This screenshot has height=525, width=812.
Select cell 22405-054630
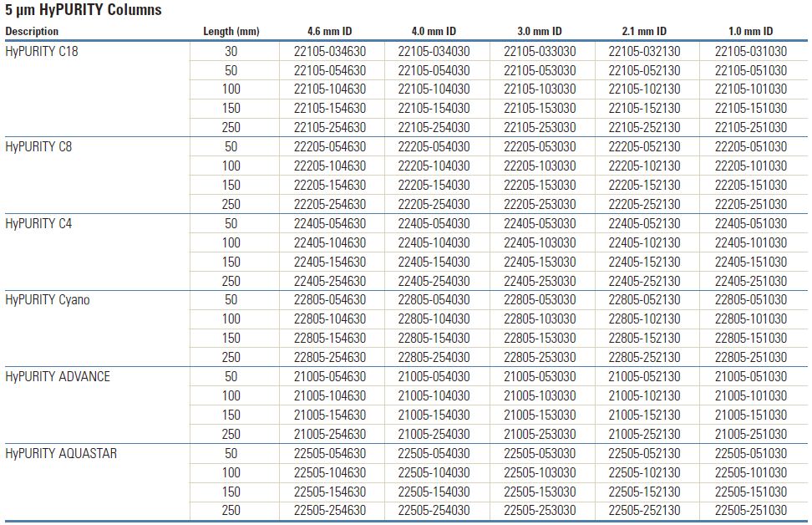(x=330, y=224)
